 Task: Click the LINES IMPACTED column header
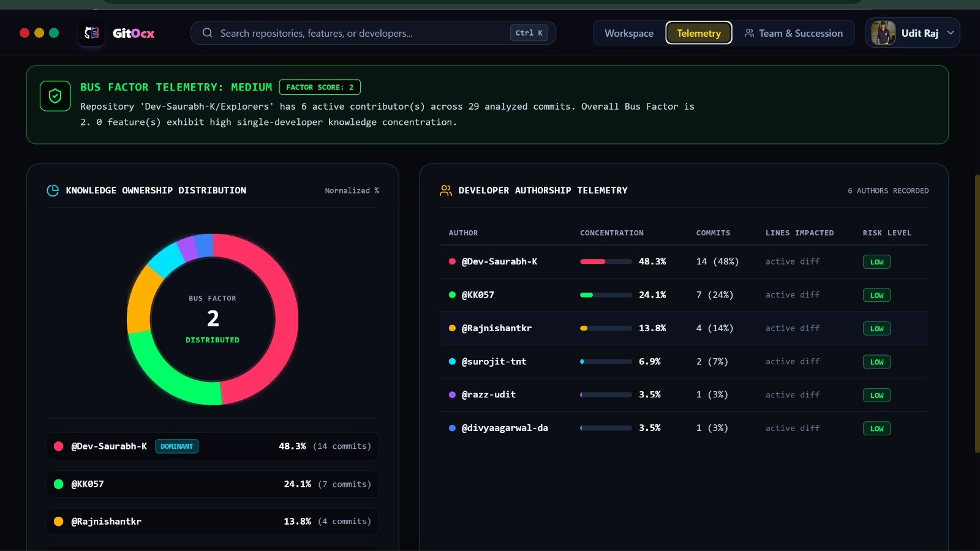coord(799,233)
